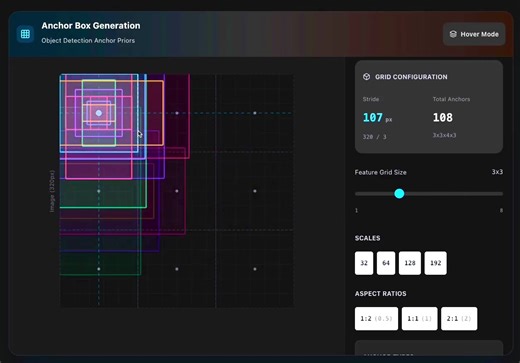Toggle the 1:2 aspect ratio chip

[376, 319]
